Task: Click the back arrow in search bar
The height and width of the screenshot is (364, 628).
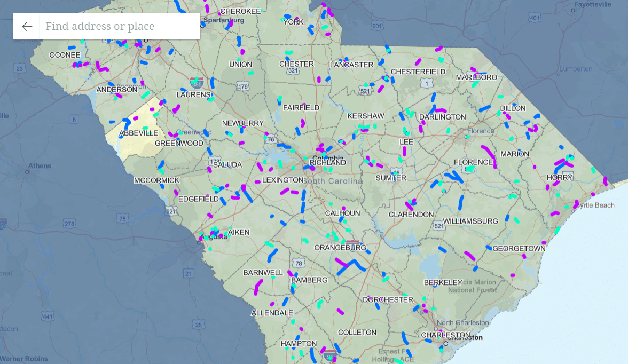Action: (27, 26)
